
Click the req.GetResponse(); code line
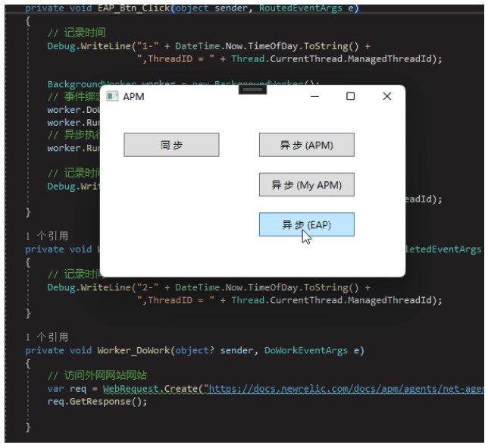(x=97, y=402)
